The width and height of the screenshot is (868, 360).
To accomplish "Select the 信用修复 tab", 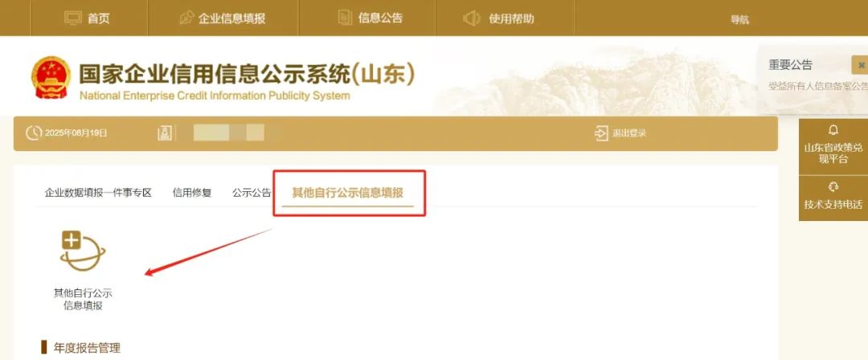I will 192,193.
